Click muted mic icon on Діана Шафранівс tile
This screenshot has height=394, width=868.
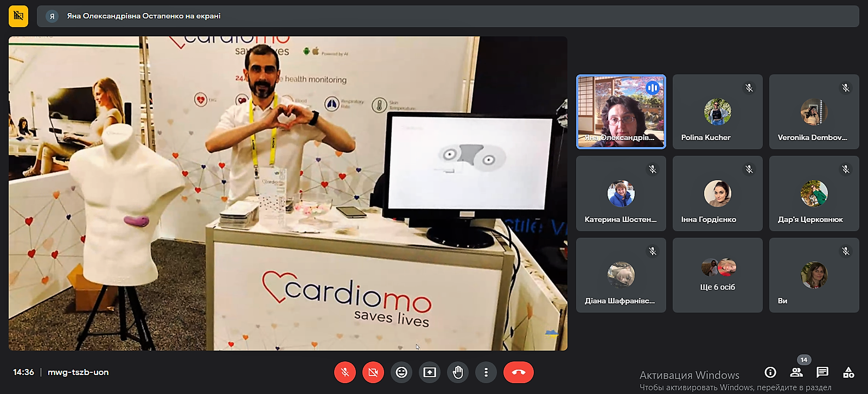(x=653, y=251)
